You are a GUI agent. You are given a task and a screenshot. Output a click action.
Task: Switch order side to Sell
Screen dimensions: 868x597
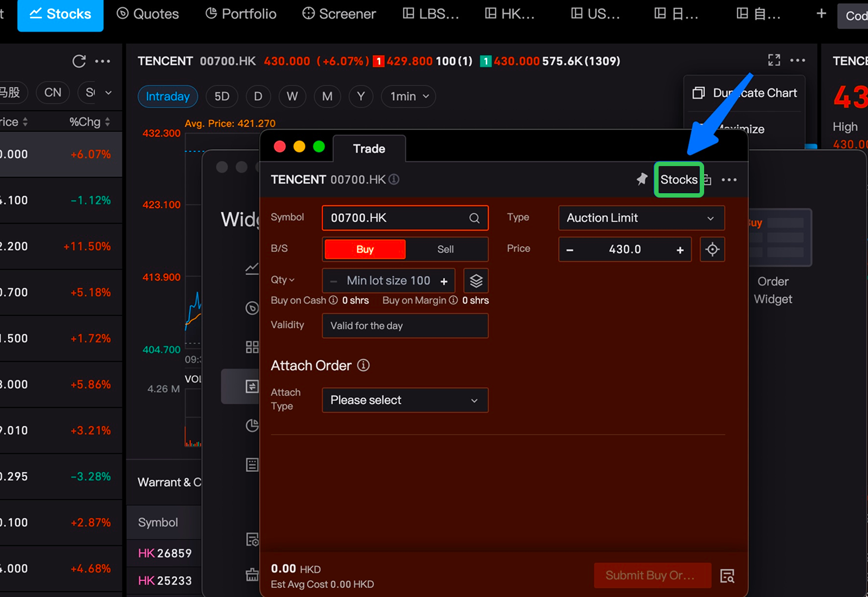click(445, 249)
